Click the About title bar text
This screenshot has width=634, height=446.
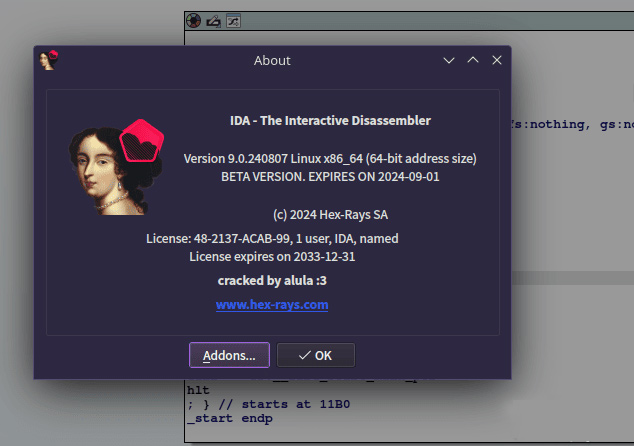coord(272,60)
